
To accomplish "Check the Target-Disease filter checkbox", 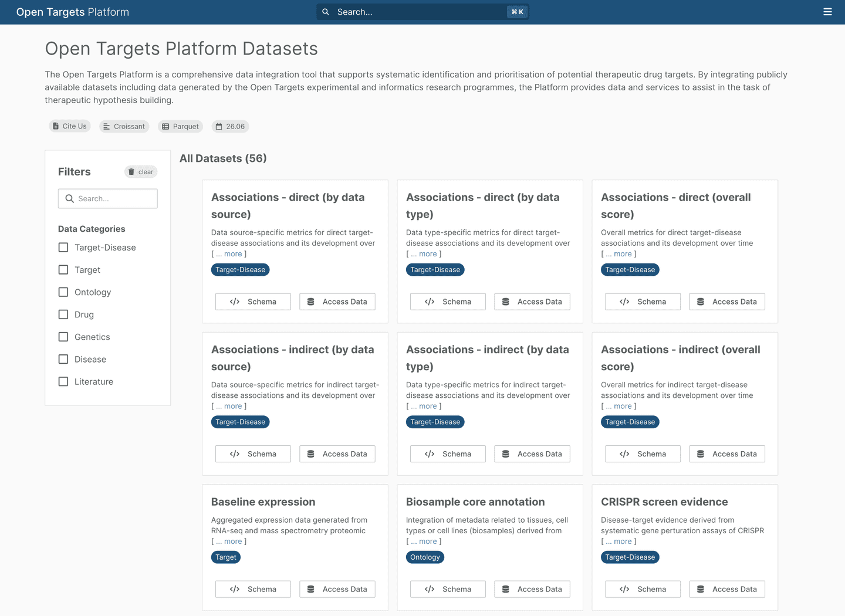I will click(63, 248).
